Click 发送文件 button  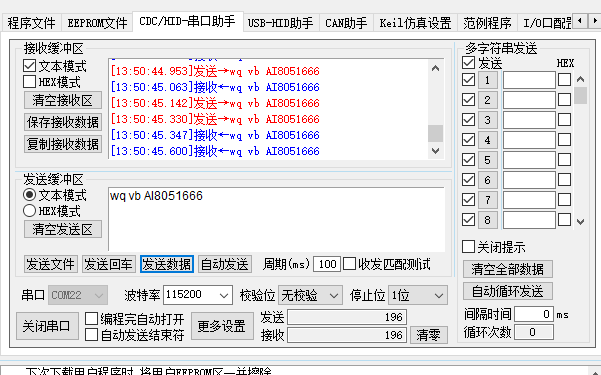click(x=51, y=264)
